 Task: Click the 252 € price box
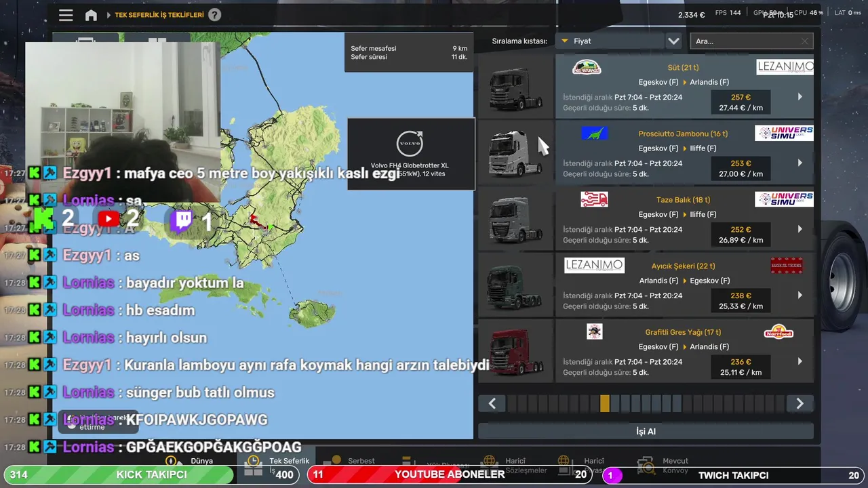point(741,235)
